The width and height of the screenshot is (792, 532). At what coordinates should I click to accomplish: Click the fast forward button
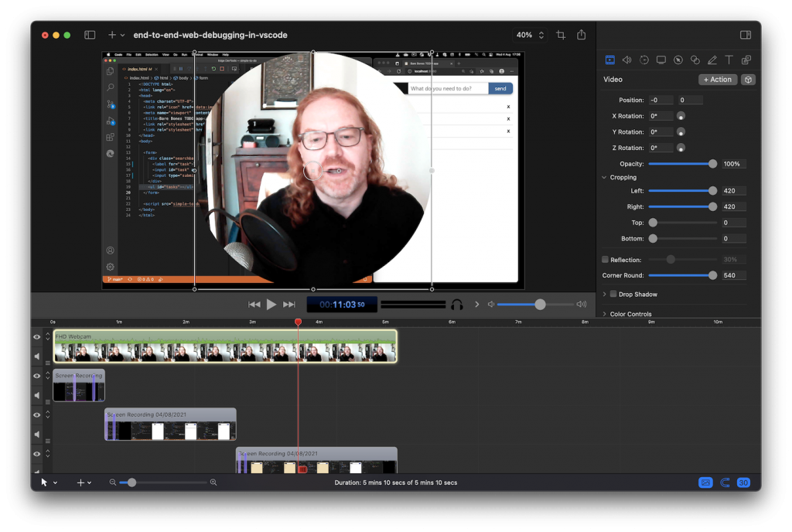[289, 305]
